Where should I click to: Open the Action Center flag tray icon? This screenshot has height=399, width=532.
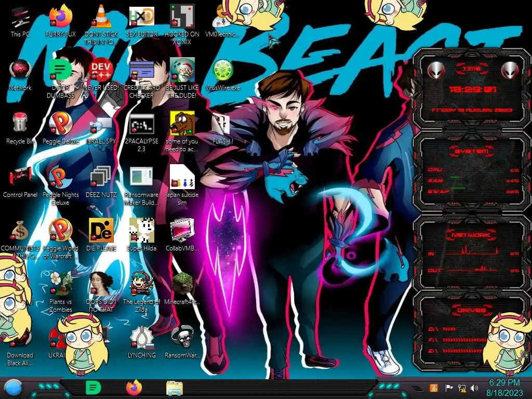449,388
